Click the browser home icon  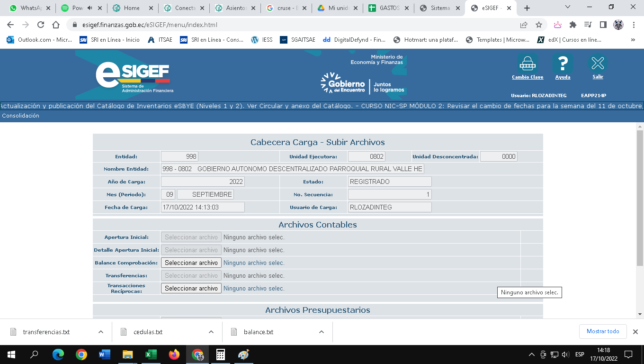click(56, 25)
